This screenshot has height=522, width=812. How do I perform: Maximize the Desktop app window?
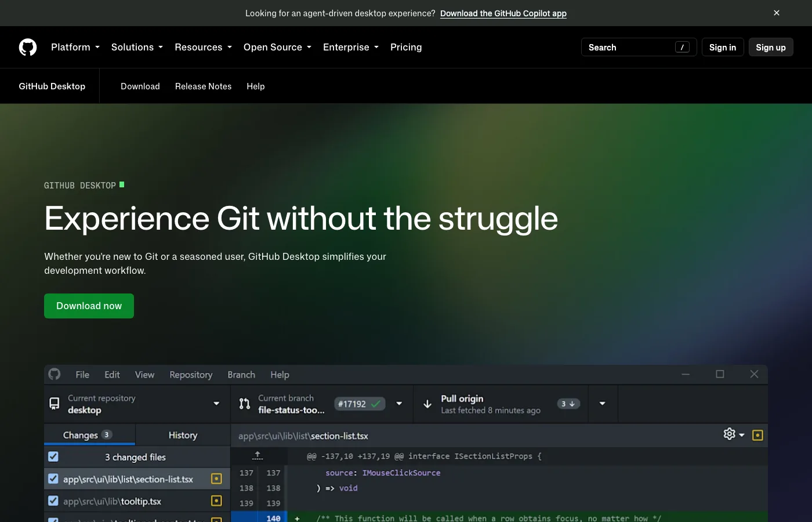point(720,374)
